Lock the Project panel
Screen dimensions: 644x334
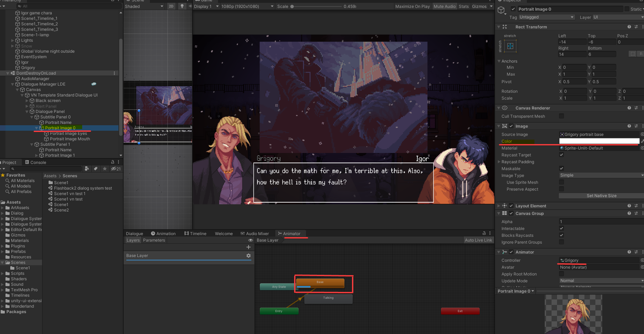[113, 162]
